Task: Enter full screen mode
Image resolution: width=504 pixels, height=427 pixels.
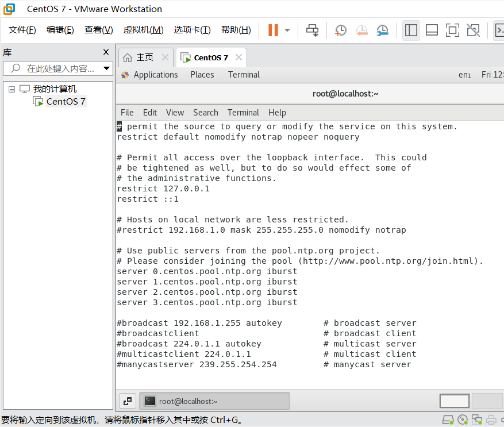Action: [x=452, y=30]
